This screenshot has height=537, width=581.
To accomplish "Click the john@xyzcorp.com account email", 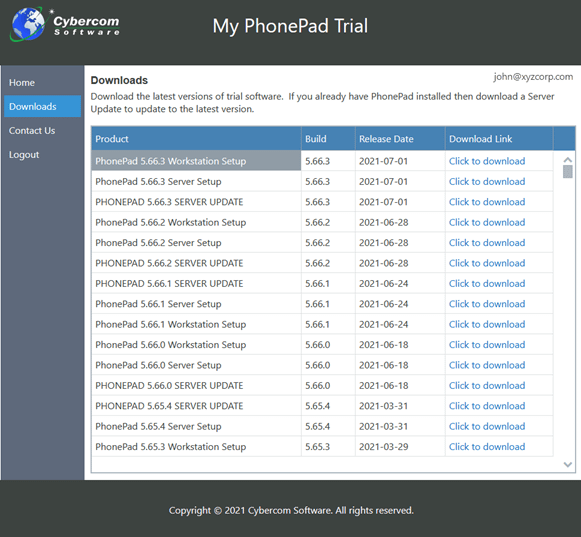I will click(x=533, y=77).
